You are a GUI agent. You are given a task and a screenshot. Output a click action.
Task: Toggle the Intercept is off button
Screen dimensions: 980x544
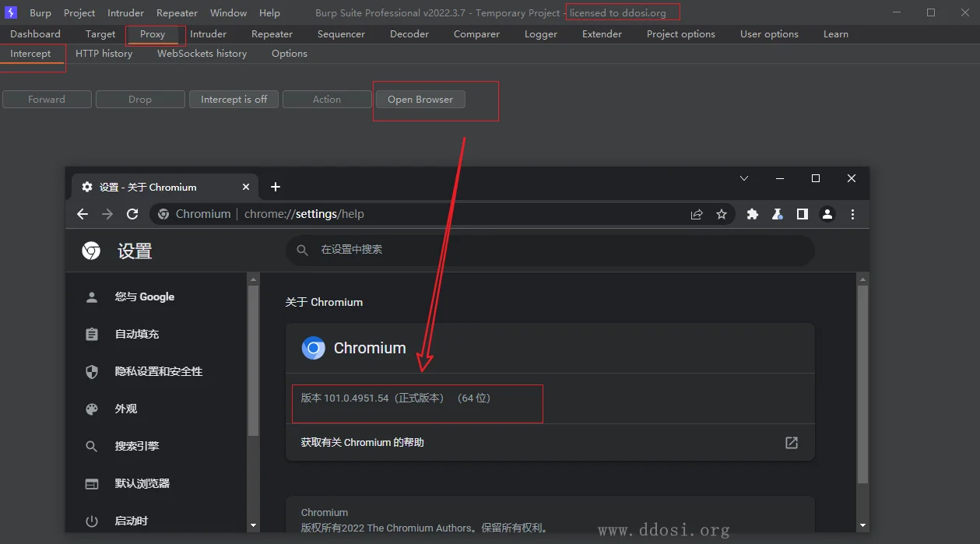[x=234, y=100]
